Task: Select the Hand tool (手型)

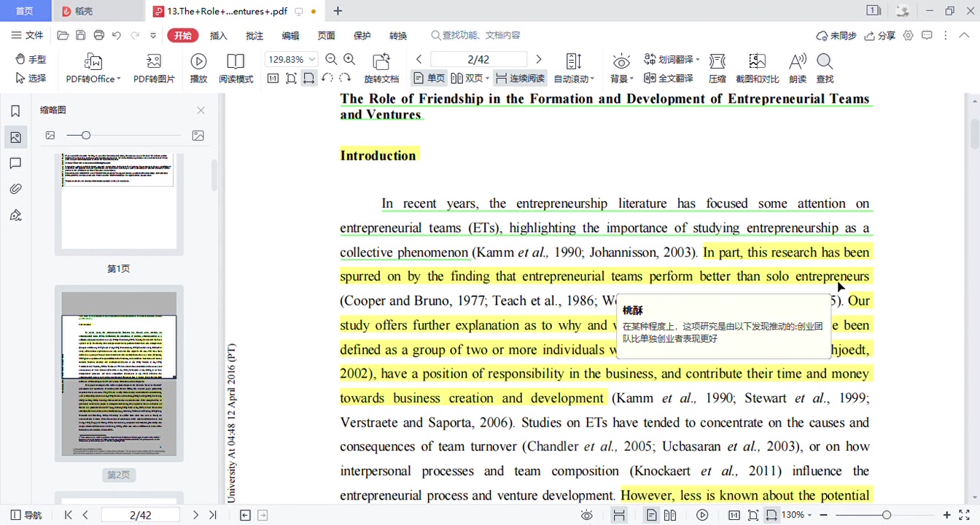Action: tap(31, 59)
